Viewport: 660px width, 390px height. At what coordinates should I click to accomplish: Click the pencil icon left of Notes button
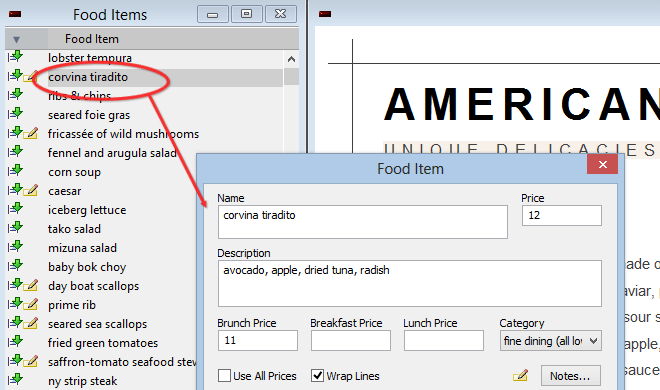point(520,375)
